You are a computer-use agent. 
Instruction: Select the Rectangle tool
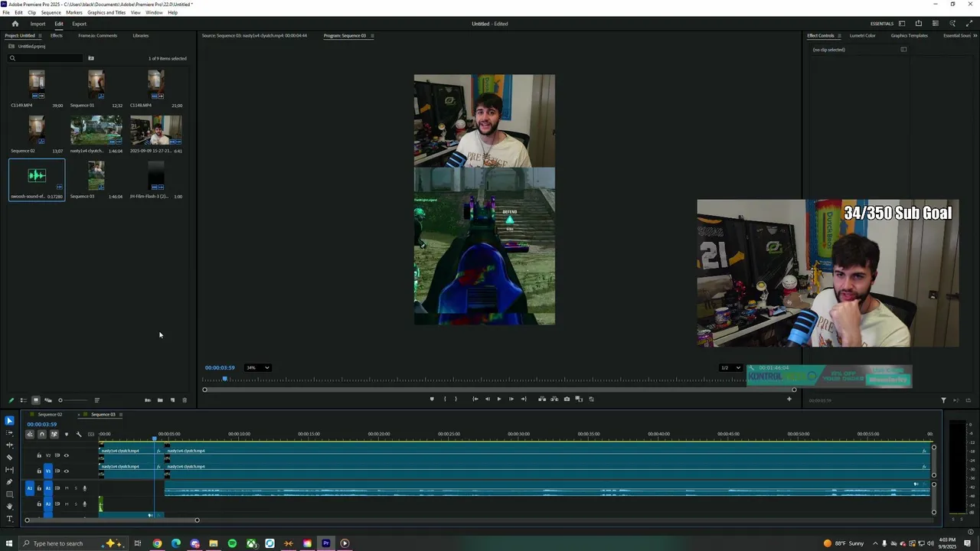[x=9, y=494]
